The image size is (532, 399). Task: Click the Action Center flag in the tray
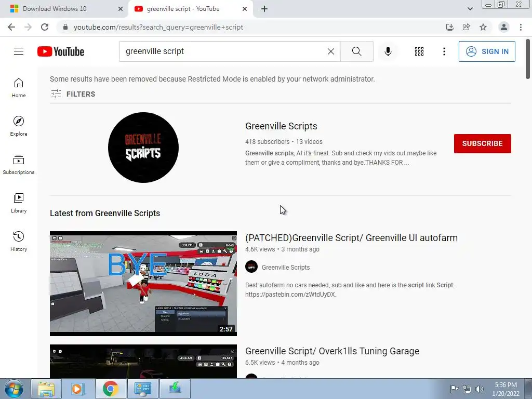tap(454, 389)
